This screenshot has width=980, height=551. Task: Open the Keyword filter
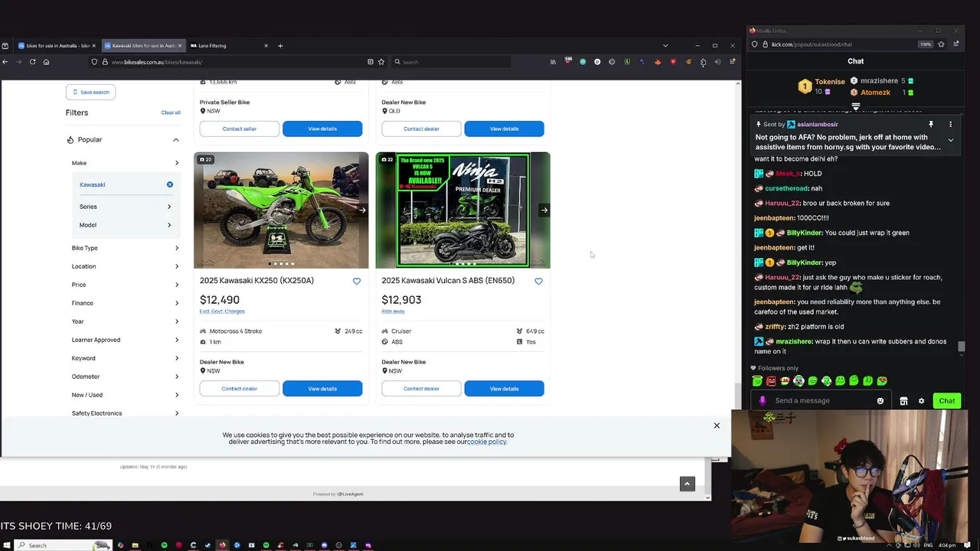point(126,358)
